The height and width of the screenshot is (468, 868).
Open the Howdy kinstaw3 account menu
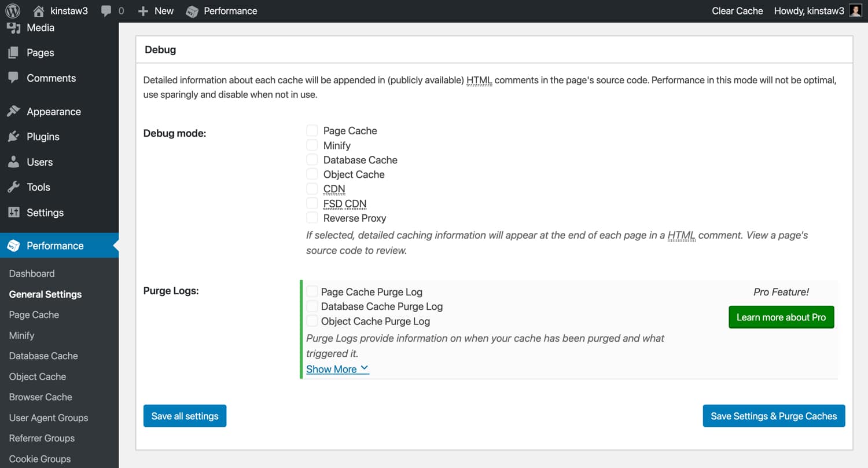[809, 10]
